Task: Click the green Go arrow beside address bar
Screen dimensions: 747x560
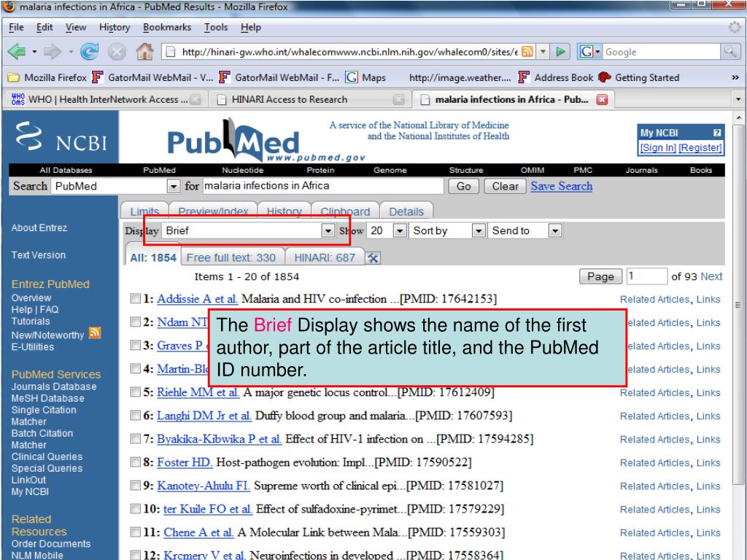Action: [561, 52]
